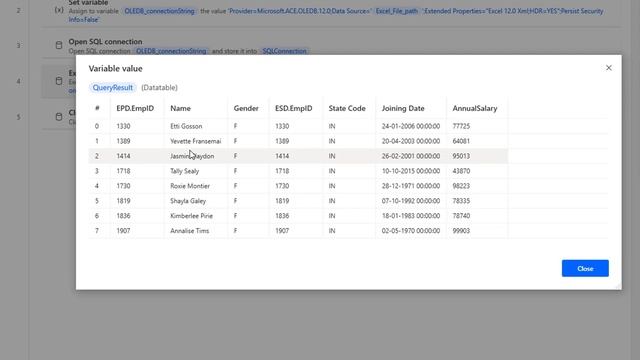Select the name cell Etti Gosson
The height and width of the screenshot is (360, 640).
coord(186,126)
